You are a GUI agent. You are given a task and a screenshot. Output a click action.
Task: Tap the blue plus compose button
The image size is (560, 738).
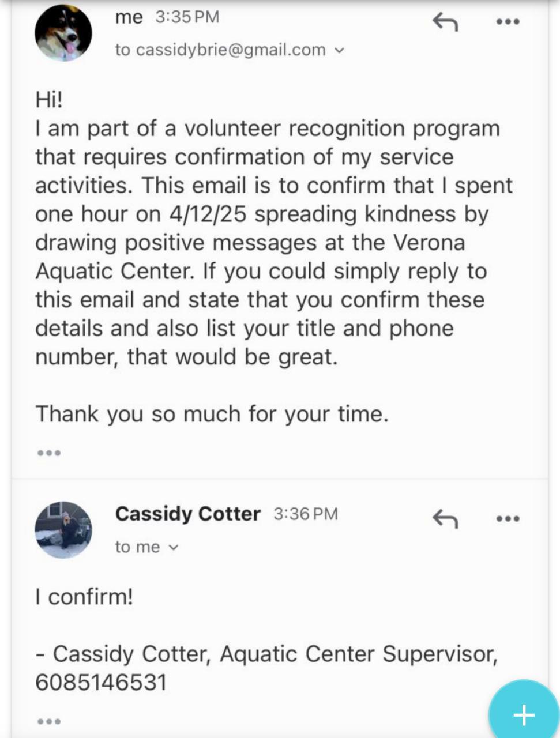click(524, 715)
